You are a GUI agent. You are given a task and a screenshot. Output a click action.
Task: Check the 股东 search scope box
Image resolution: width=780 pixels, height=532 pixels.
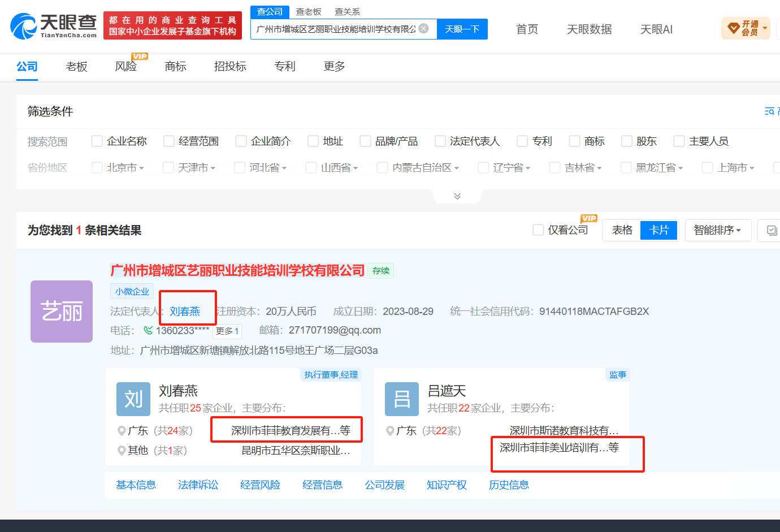click(x=626, y=141)
